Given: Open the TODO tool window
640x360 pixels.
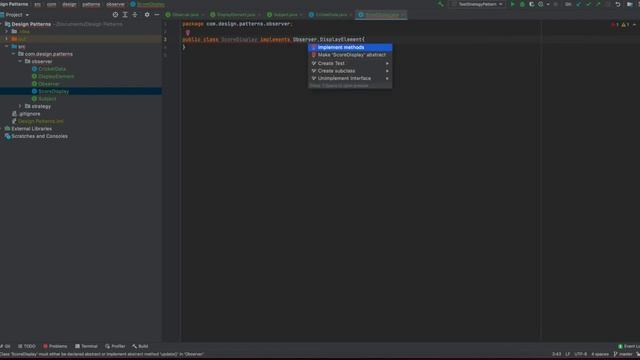Looking at the screenshot, I should coord(27,346).
